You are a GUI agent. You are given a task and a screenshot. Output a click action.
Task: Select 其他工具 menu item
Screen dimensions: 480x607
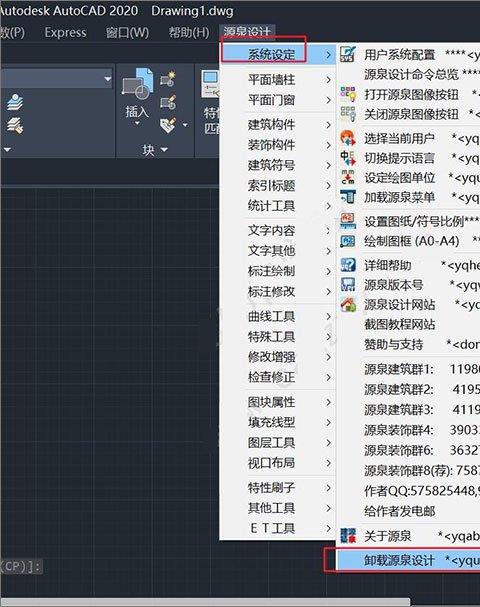pos(278,508)
